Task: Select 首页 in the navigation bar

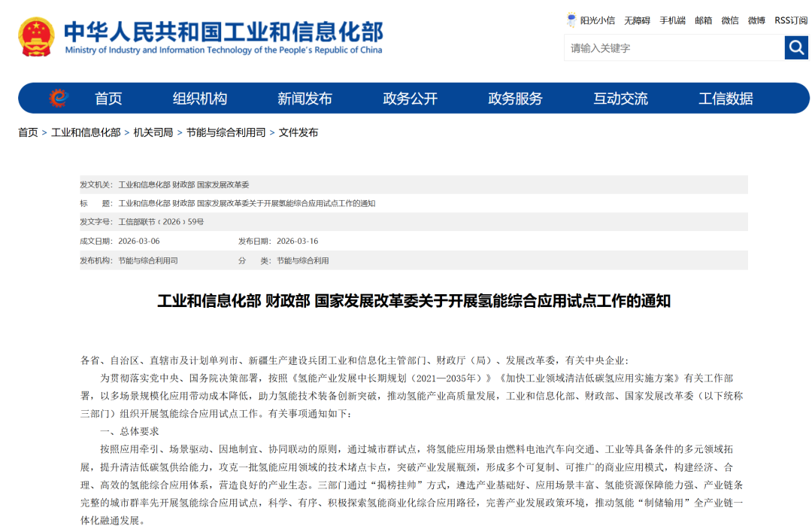Action: pos(108,98)
